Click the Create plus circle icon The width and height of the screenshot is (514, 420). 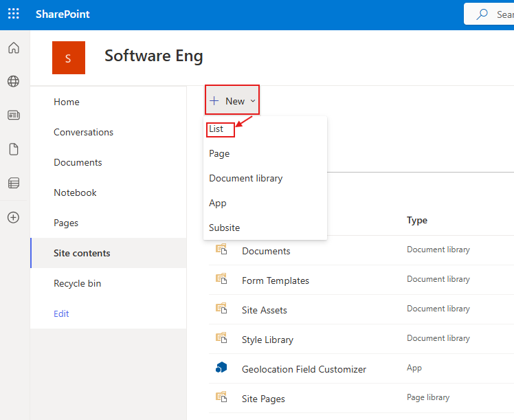coord(14,217)
